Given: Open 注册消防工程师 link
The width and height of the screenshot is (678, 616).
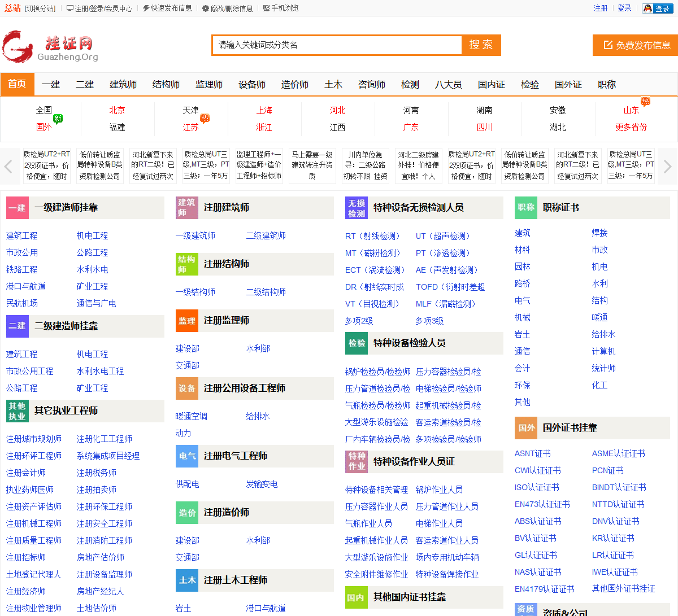Looking at the screenshot, I should tap(105, 541).
